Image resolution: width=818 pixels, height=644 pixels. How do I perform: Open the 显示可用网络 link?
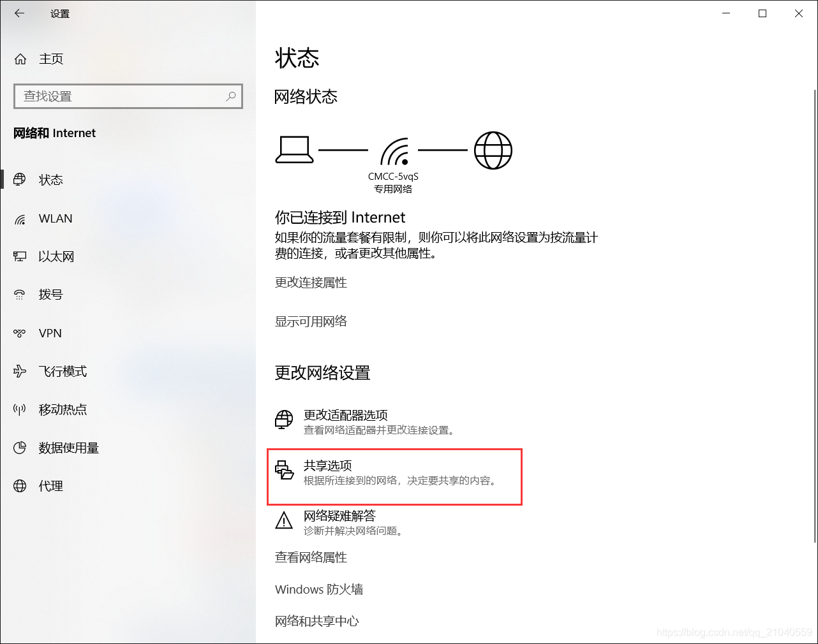311,321
